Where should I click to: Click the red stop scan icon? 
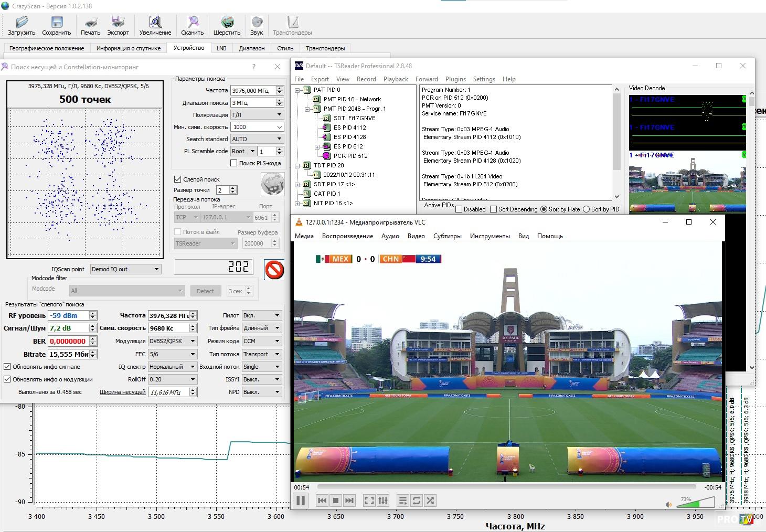(274, 270)
